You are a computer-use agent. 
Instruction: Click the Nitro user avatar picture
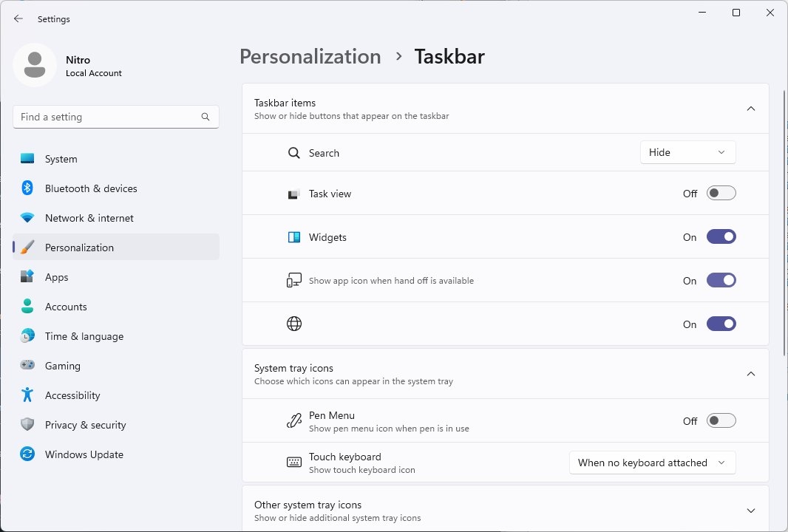click(x=35, y=65)
